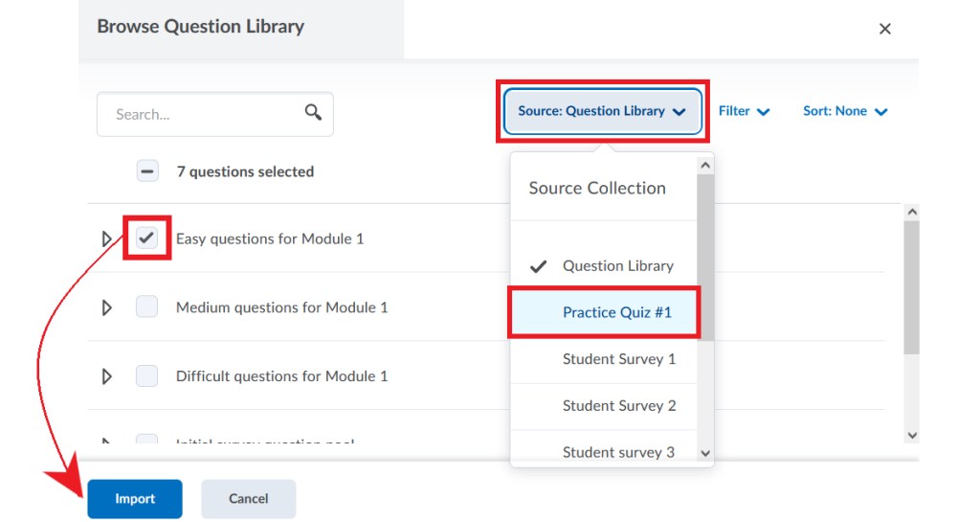
Task: Expand Easy questions for Module 1 section
Action: click(107, 238)
